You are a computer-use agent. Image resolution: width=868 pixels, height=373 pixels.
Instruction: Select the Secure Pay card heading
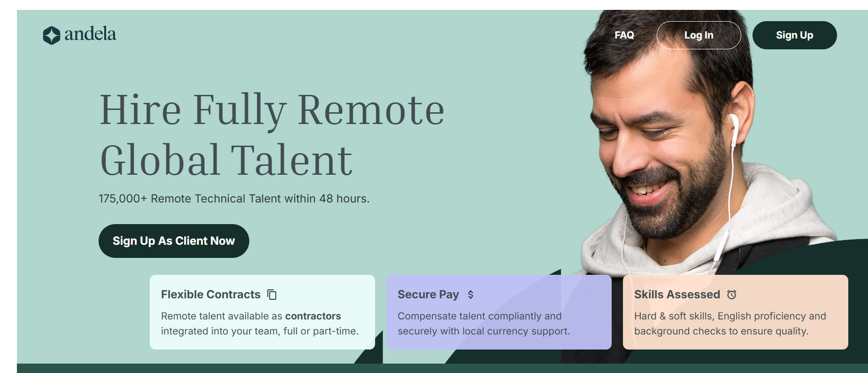coord(428,295)
